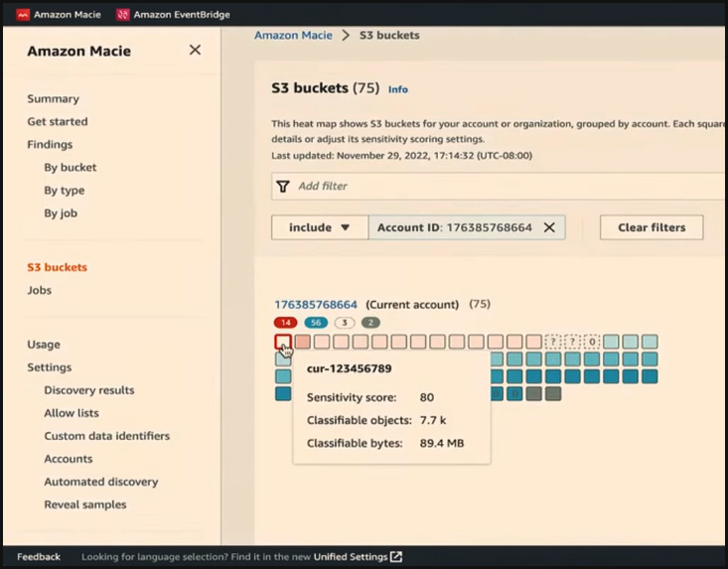The height and width of the screenshot is (569, 728).
Task: Open the include dropdown
Action: click(x=320, y=227)
